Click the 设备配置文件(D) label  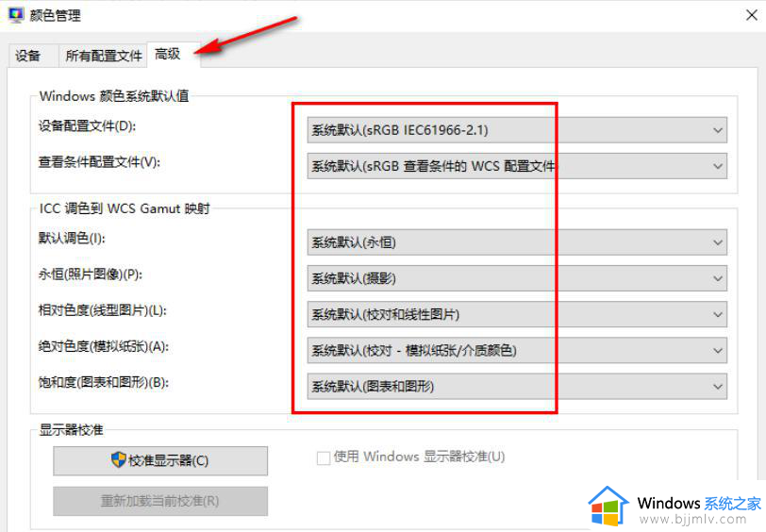[x=87, y=126]
